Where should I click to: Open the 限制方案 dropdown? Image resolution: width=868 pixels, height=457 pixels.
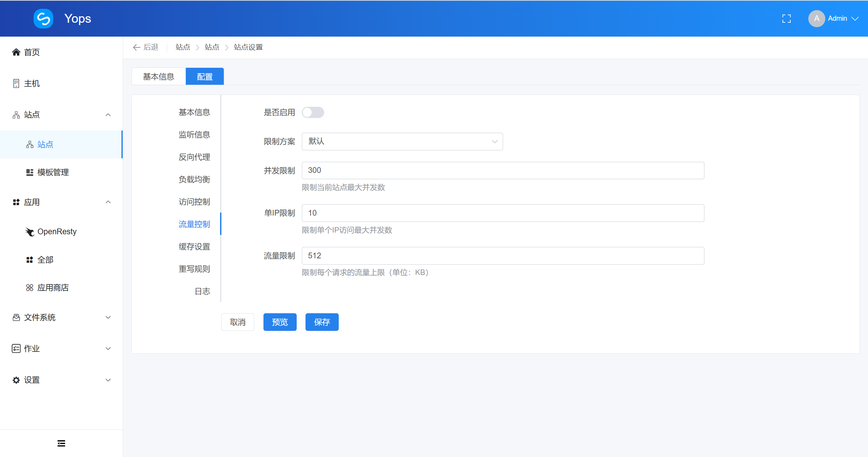click(x=402, y=141)
